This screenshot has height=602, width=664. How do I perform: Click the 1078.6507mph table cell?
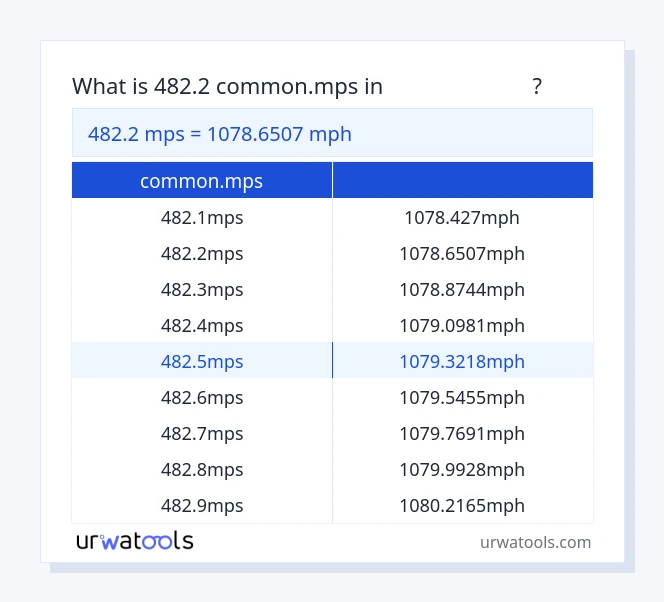coord(462,253)
